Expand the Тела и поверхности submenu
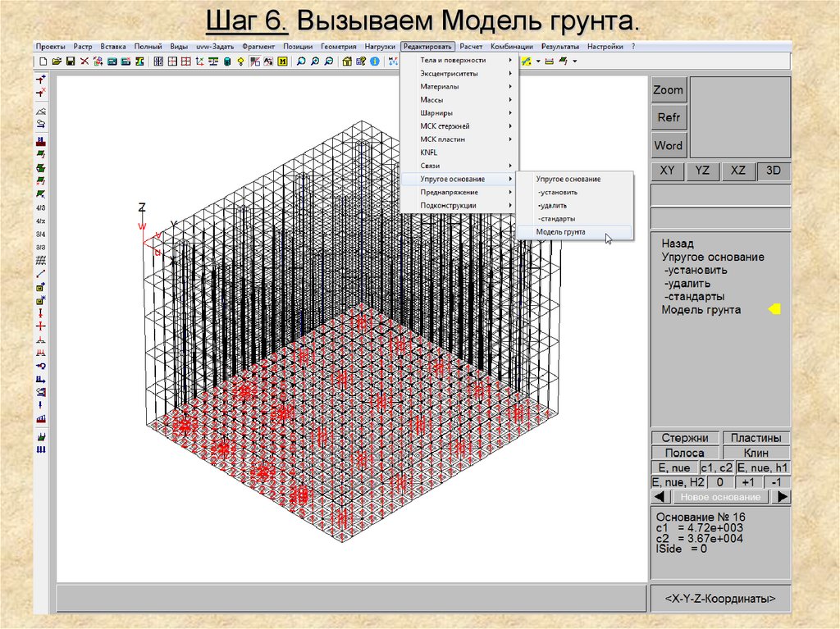The image size is (840, 629). click(x=459, y=61)
